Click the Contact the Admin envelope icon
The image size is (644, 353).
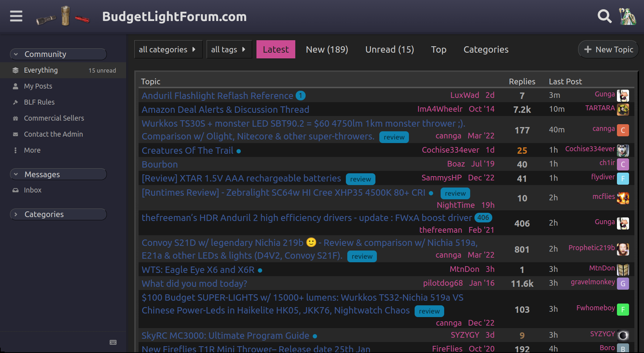tap(15, 135)
